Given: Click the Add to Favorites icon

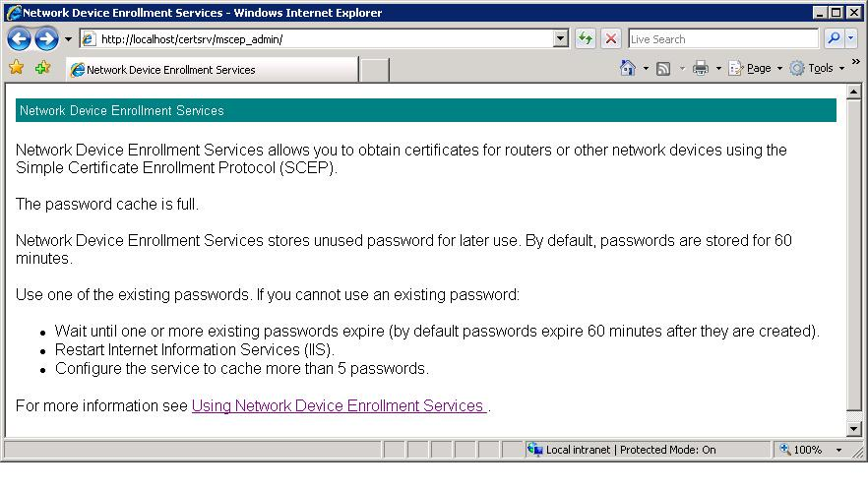Looking at the screenshot, I should click(42, 69).
